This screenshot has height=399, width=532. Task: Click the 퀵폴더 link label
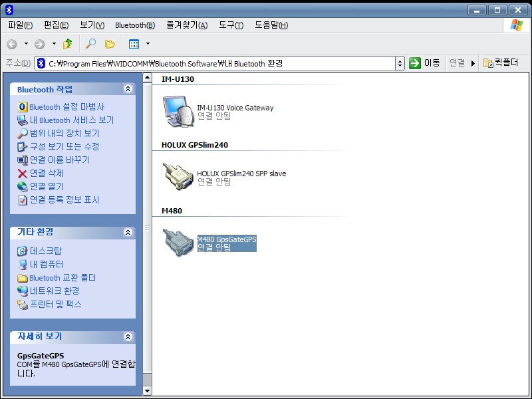pos(506,63)
